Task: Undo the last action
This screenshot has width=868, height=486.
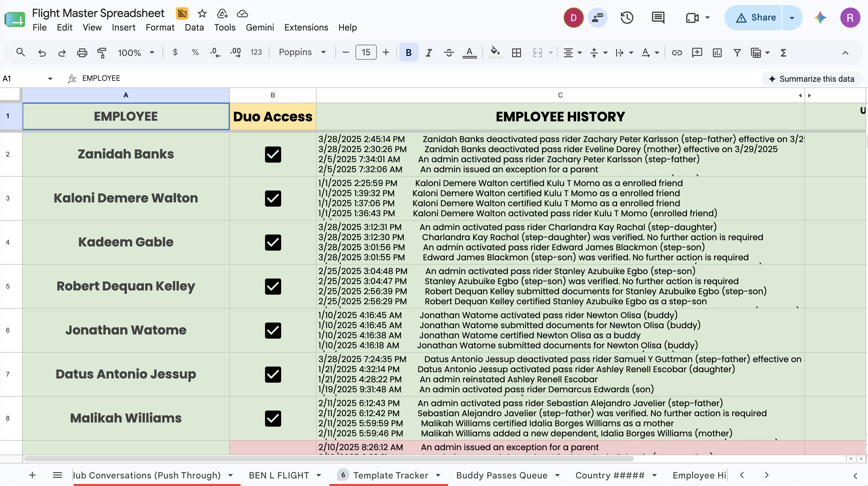Action: 42,52
